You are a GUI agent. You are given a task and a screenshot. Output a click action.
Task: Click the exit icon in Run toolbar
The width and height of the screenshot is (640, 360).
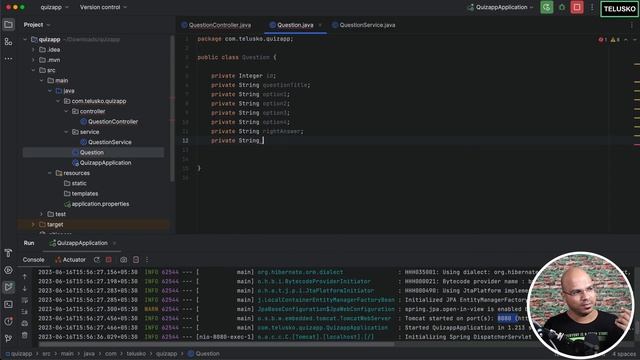coord(136,260)
